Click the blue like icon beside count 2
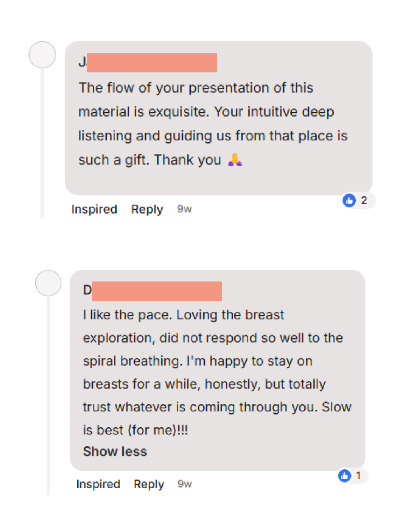 [349, 200]
